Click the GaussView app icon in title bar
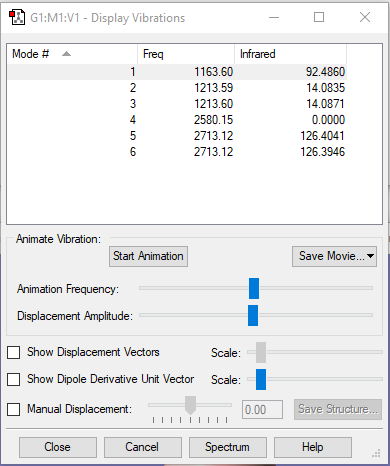Viewport: 390px width, 466px height. [17, 17]
